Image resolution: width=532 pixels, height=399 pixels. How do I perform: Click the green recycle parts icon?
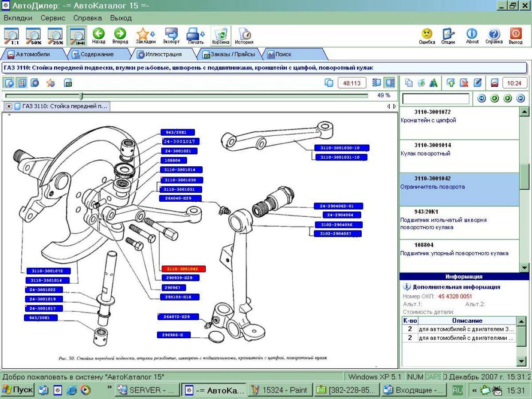[421, 83]
